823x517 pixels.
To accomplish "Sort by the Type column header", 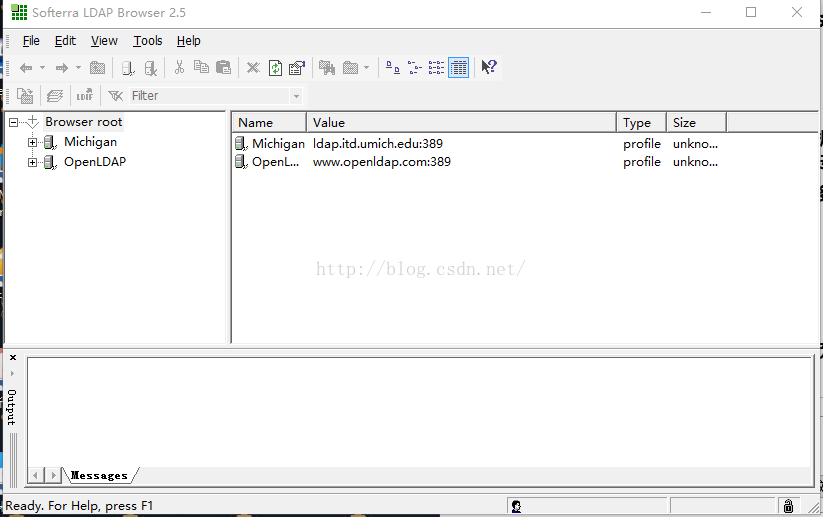I will pos(641,123).
